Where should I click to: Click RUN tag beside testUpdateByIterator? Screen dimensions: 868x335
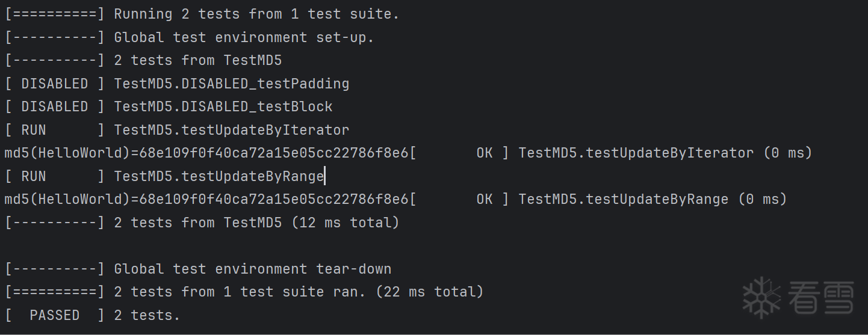[33, 130]
